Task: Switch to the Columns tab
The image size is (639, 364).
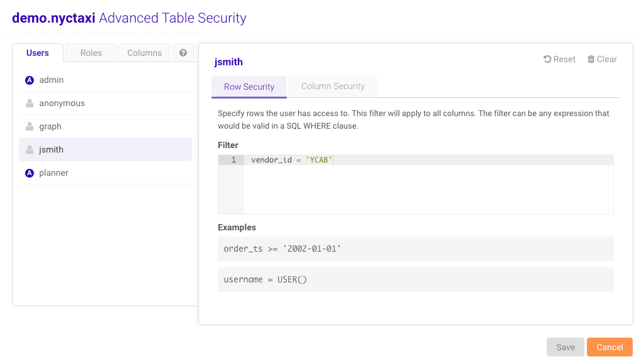Action: point(144,53)
